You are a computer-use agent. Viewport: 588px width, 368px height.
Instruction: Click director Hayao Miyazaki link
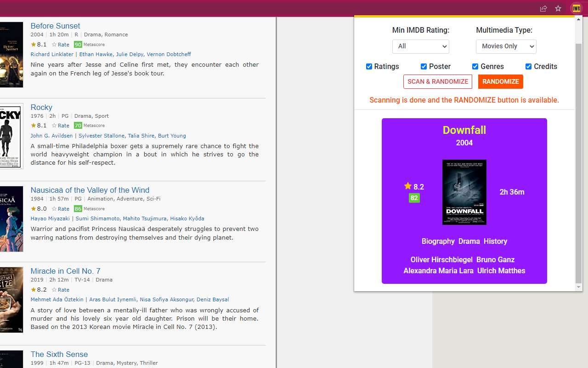50,218
